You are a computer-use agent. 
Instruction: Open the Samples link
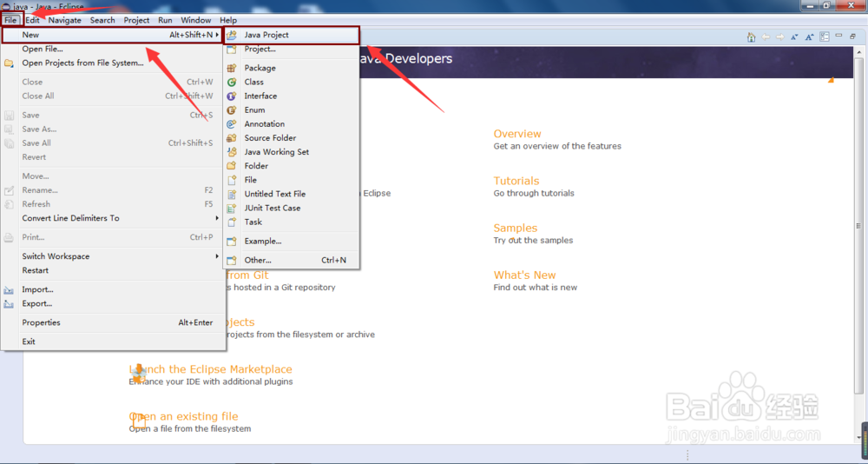(516, 228)
